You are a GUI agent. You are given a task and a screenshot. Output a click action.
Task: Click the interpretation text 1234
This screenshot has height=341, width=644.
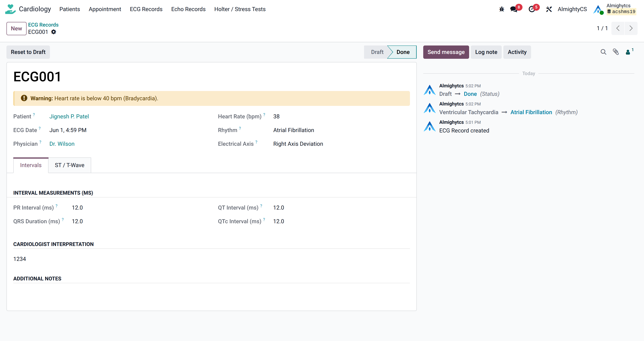pyautogui.click(x=20, y=259)
